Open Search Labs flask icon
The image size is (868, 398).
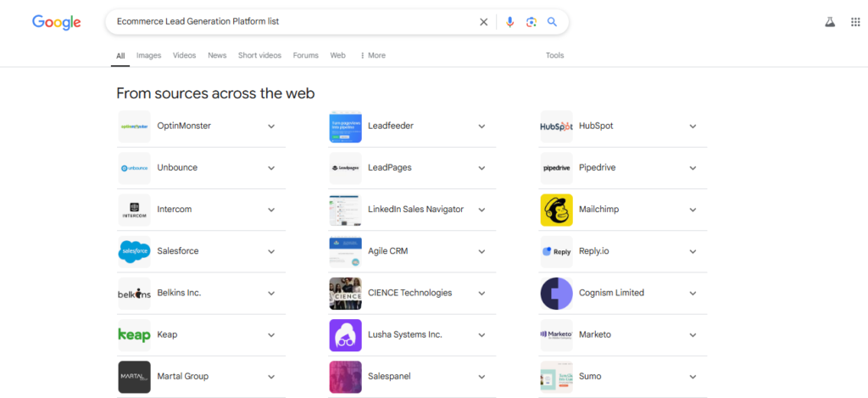coord(829,21)
